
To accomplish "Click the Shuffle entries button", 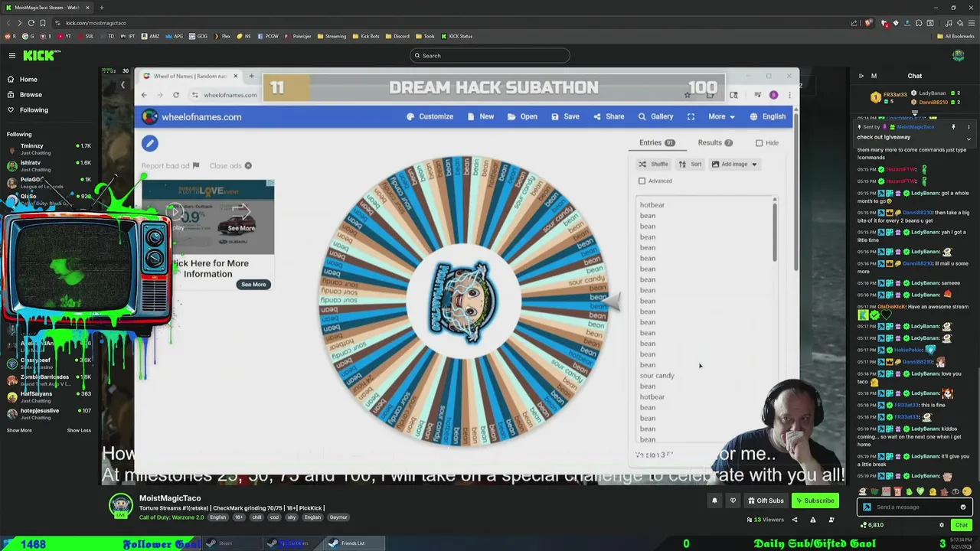I will [653, 164].
